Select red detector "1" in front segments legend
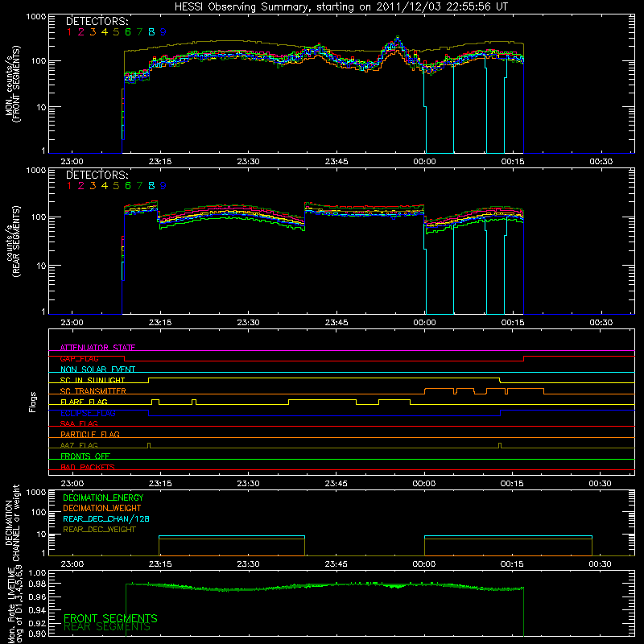The width and height of the screenshot is (644, 644). click(69, 31)
